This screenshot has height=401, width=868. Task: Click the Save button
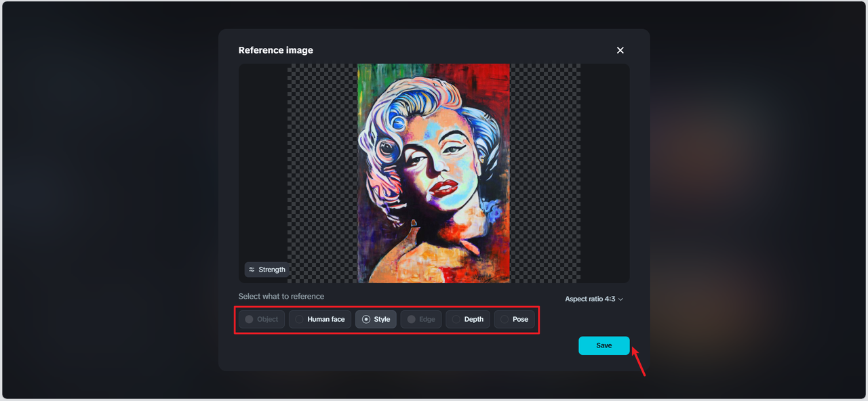point(604,345)
